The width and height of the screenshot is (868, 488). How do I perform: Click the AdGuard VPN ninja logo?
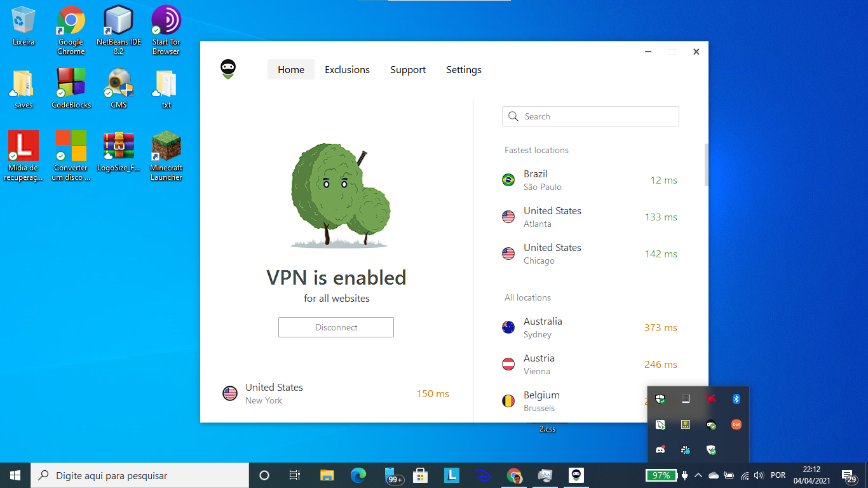tap(227, 68)
